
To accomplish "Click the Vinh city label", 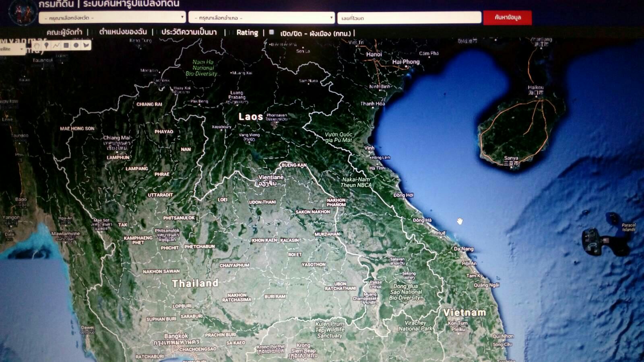I will [369, 148].
